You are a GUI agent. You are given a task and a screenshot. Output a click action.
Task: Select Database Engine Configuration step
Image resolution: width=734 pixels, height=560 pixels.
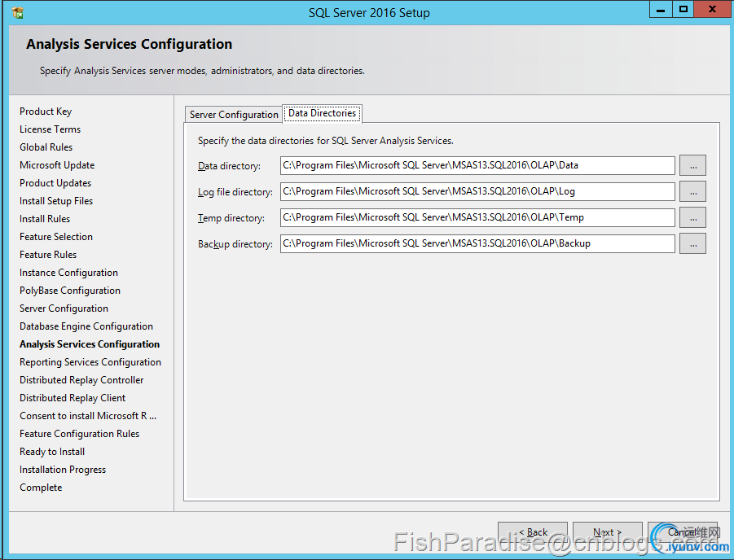point(86,326)
